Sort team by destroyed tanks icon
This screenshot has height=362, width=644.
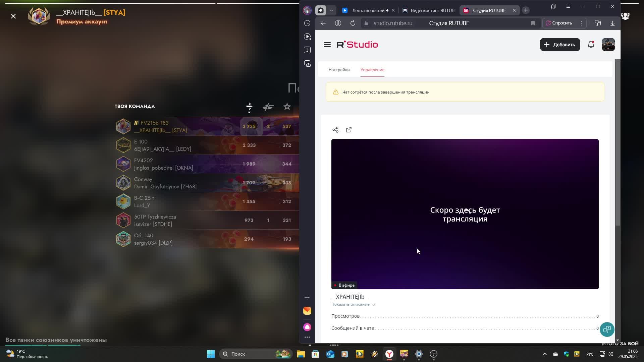pyautogui.click(x=268, y=107)
